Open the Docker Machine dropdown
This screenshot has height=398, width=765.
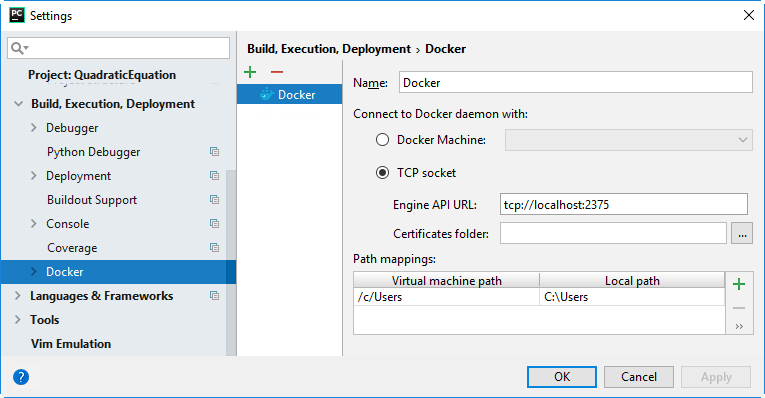click(628, 140)
